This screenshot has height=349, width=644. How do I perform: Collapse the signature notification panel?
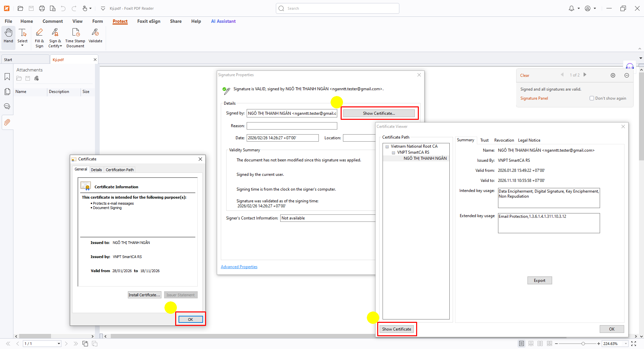[627, 76]
